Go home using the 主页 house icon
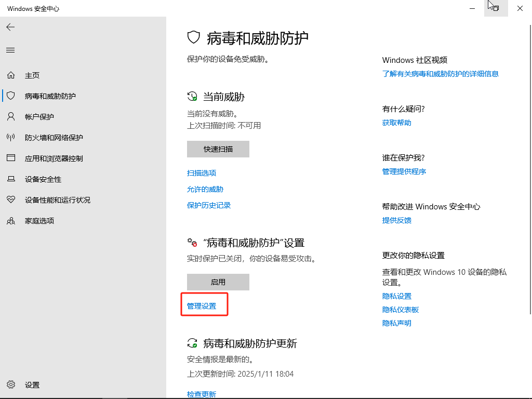532x399 pixels. (x=10, y=75)
